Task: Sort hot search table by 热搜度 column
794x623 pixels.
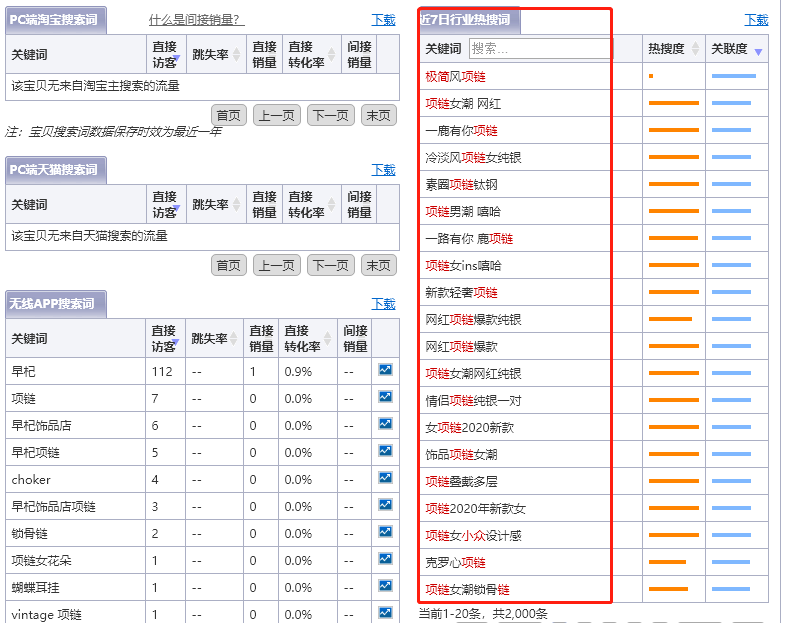Action: tap(671, 48)
